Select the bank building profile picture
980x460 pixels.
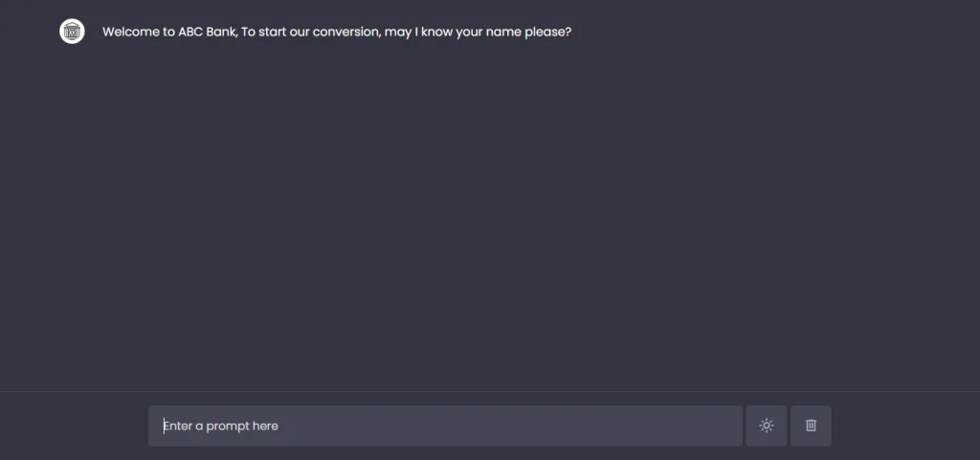pyautogui.click(x=72, y=32)
